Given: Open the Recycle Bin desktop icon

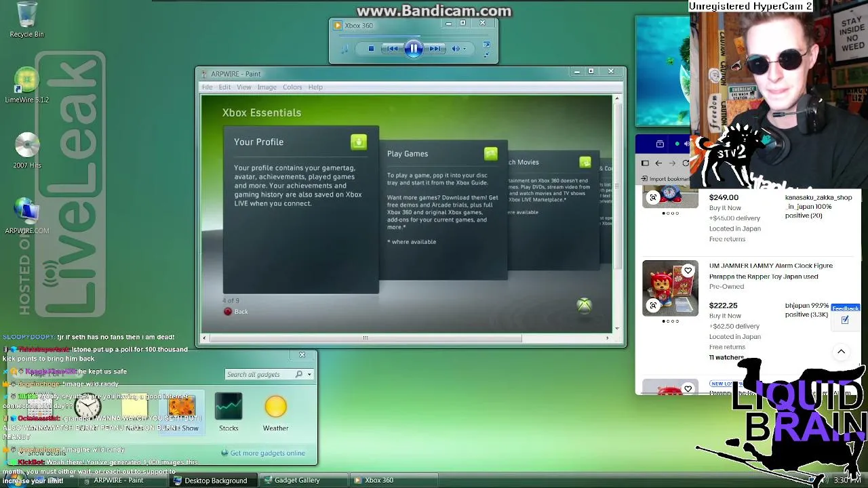Looking at the screenshot, I should tap(26, 20).
